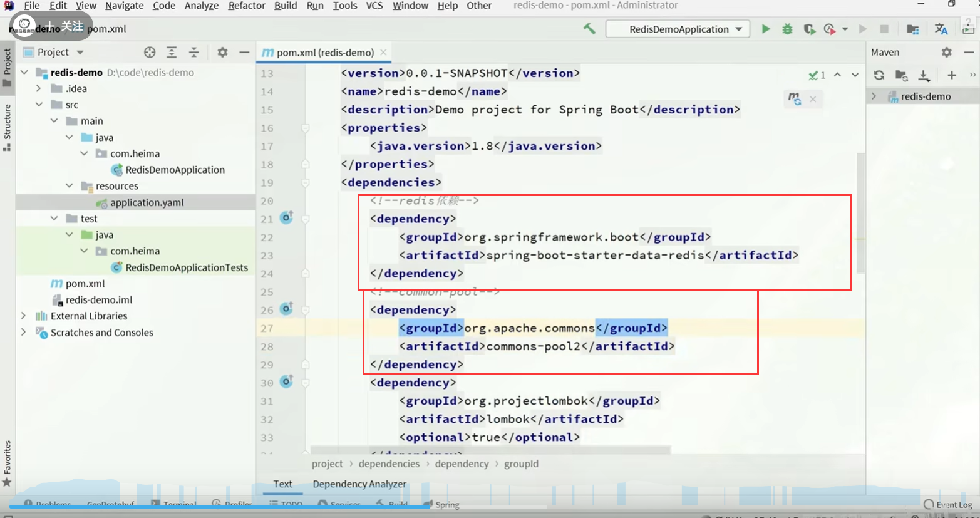Click the gutter icon on line 30
This screenshot has height=518, width=980.
coord(287,381)
